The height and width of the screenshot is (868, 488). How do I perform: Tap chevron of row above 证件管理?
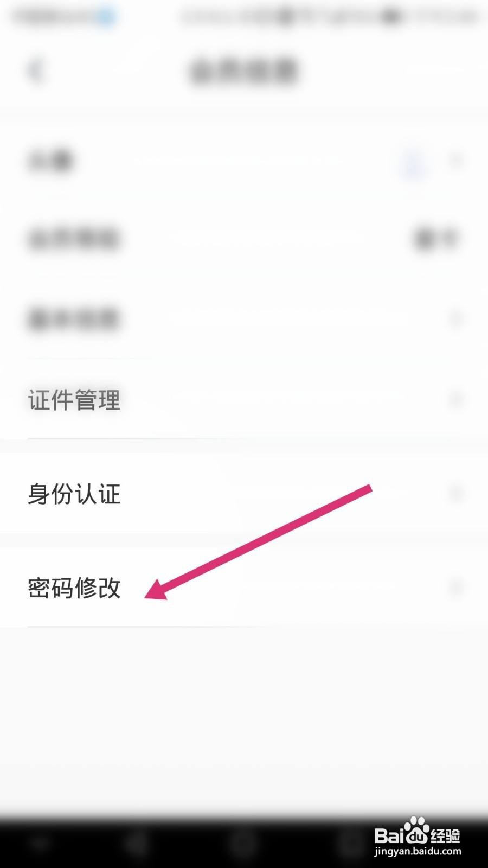coord(457,319)
